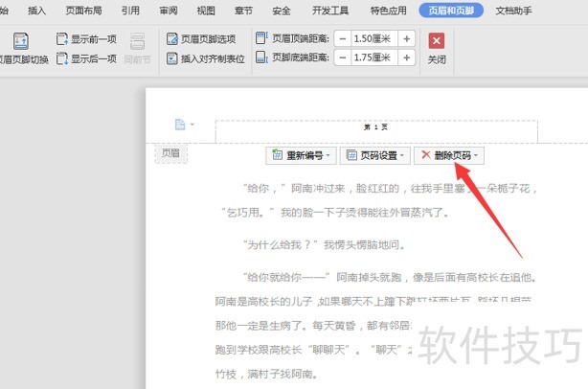Click the line starting 阿南是高校长的儿子
Viewport: 588px width, 389px height.
point(373,301)
